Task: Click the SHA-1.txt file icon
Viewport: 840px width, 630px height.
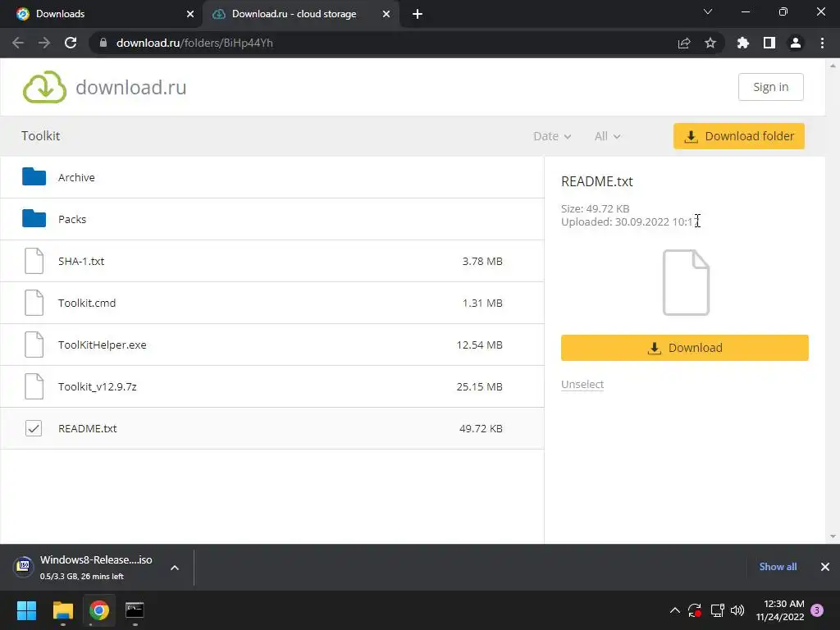Action: [34, 261]
